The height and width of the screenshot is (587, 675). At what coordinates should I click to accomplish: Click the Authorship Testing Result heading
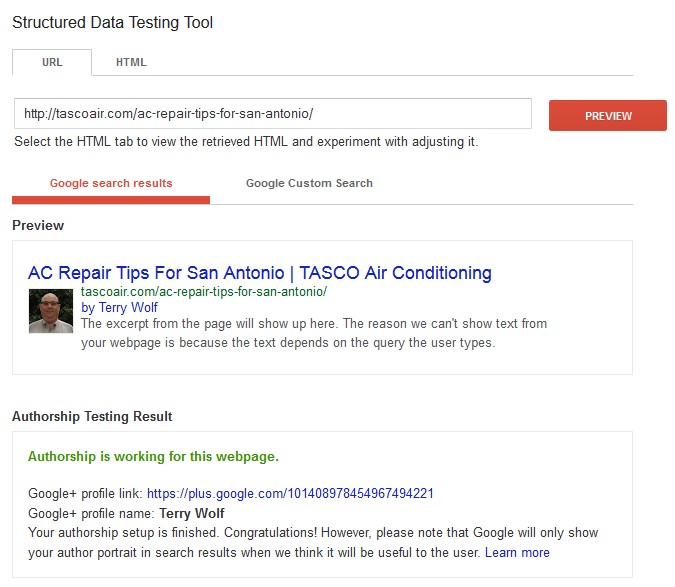92,417
